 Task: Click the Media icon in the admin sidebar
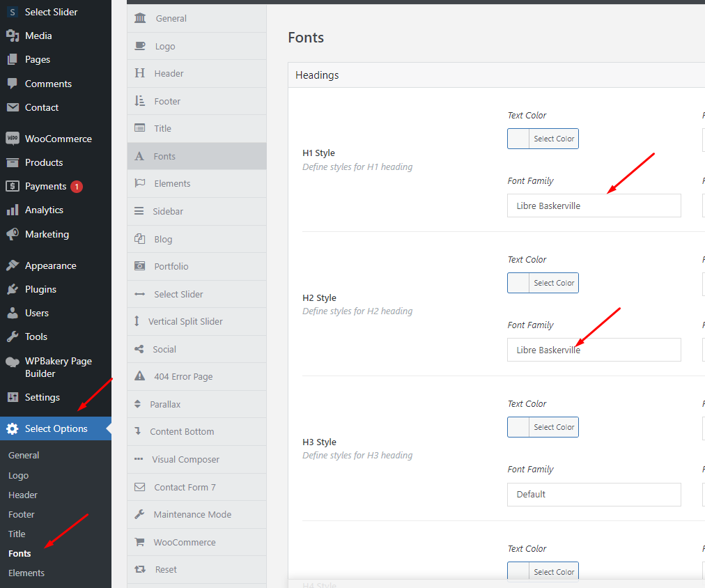click(13, 36)
